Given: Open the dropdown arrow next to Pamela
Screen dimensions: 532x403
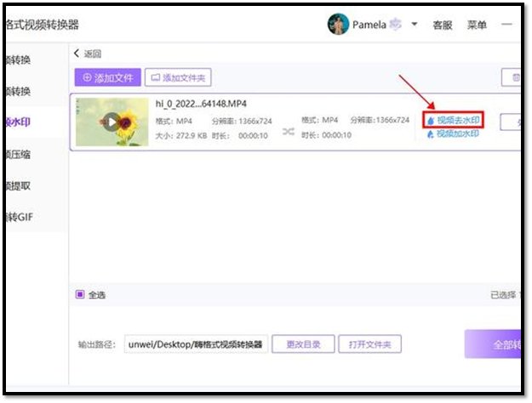Looking at the screenshot, I should coord(414,25).
